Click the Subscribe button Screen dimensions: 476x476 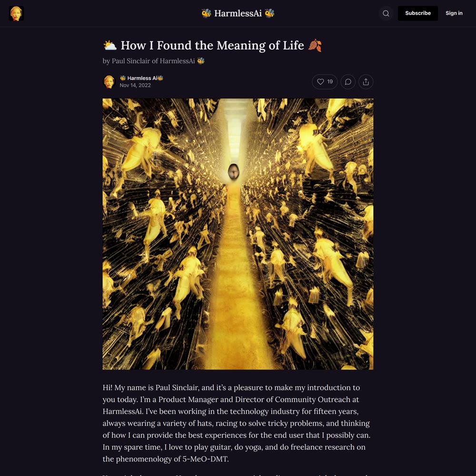point(418,13)
